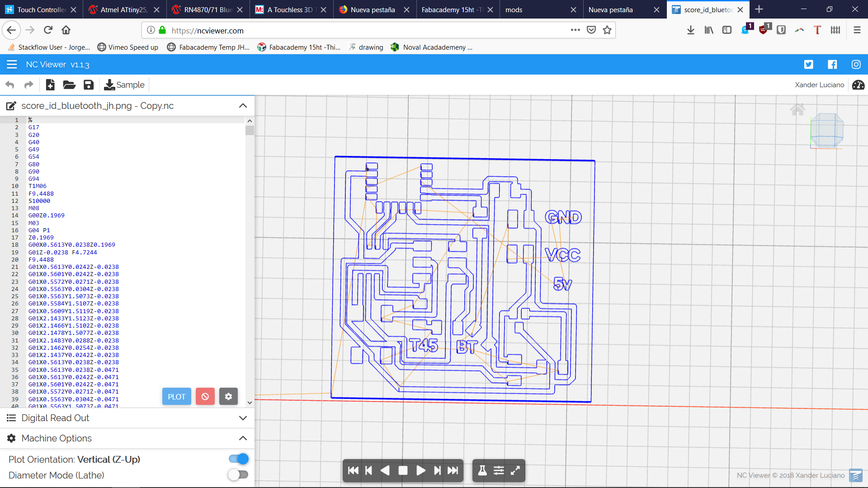Collapse the Machine Options panel
868x488 pixels.
pos(243,438)
